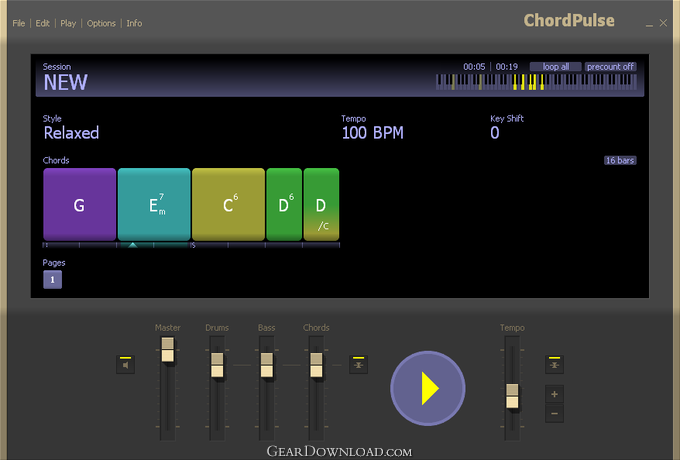Decrease tempo with the minus button
Viewport: 680px width, 460px height.
click(x=554, y=414)
